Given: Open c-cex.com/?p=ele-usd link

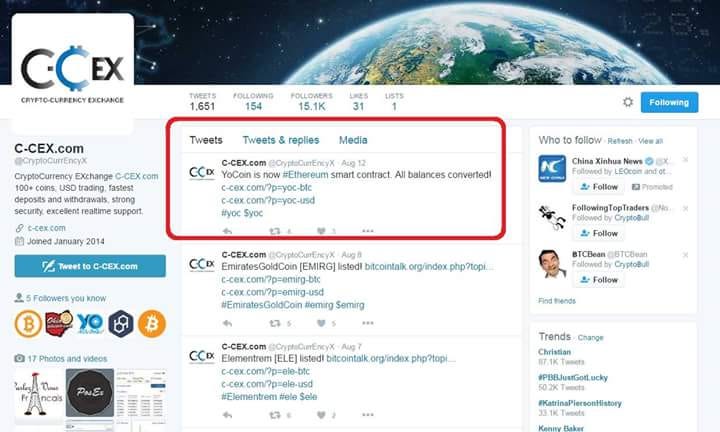Looking at the screenshot, I should coord(267,384).
